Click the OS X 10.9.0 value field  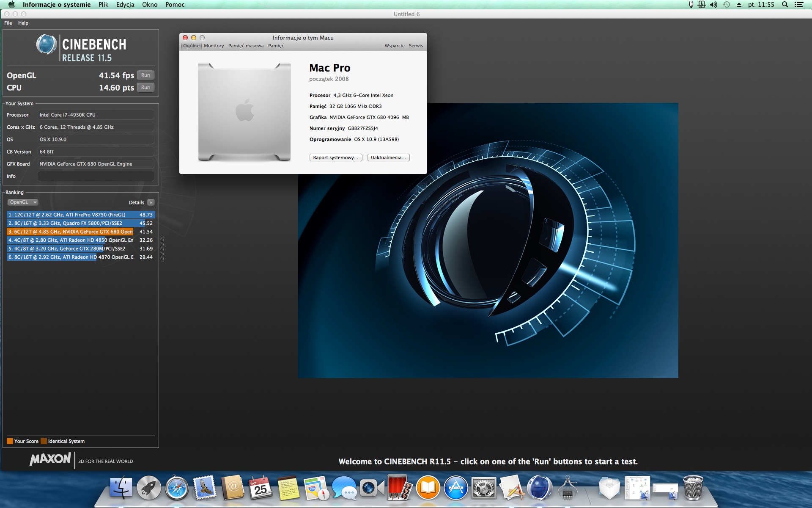point(96,139)
